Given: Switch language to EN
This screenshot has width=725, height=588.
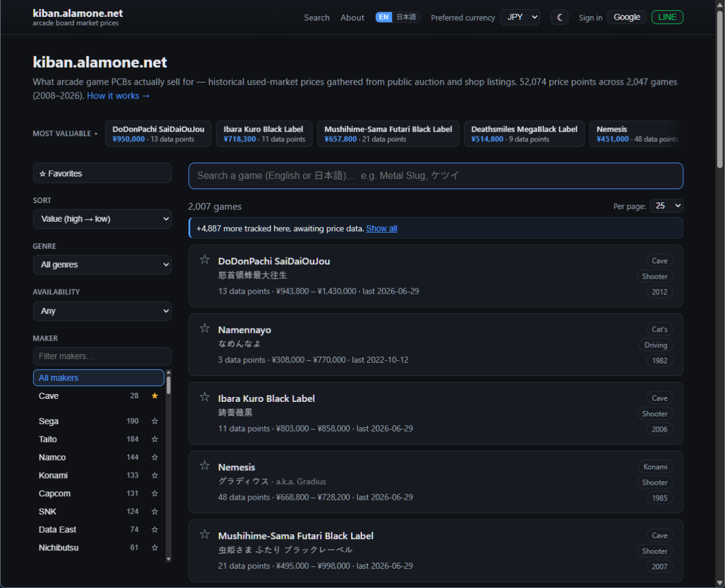Looking at the screenshot, I should (x=384, y=18).
